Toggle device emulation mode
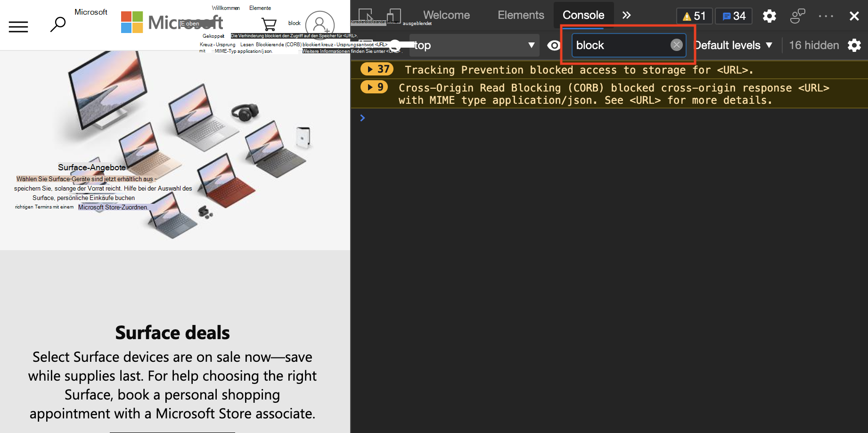868x433 pixels. click(x=393, y=16)
